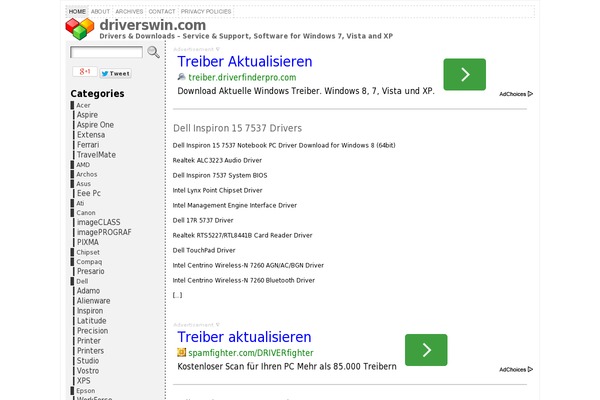Select the Presario subcategory
This screenshot has height=400, width=600.
click(x=90, y=271)
